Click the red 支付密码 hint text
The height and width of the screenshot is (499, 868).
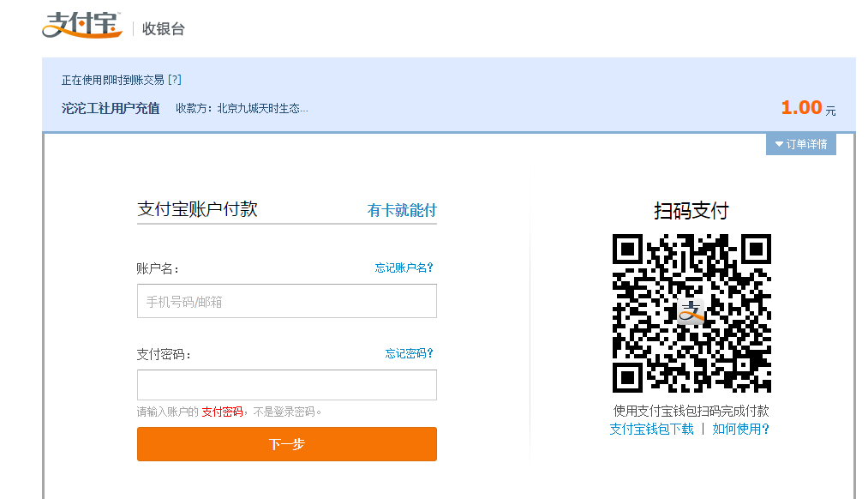[x=222, y=412]
